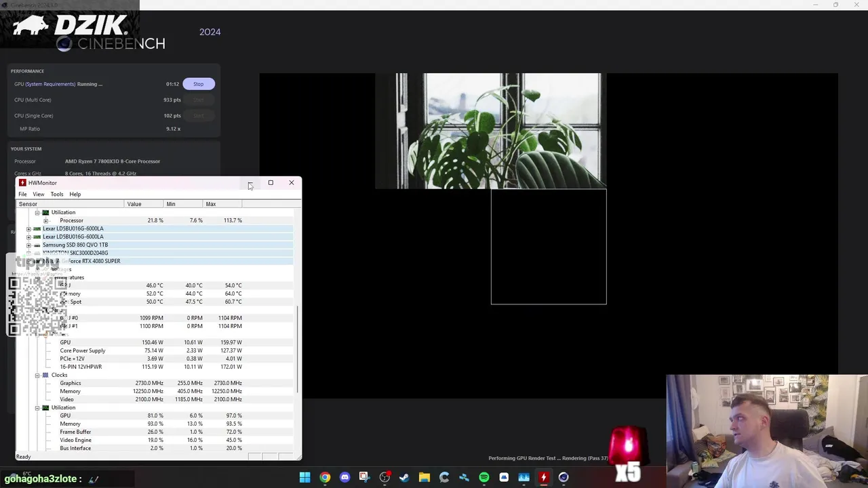Click the GPU (System Requirements) test row in Cinebench
868x488 pixels.
[114, 84]
